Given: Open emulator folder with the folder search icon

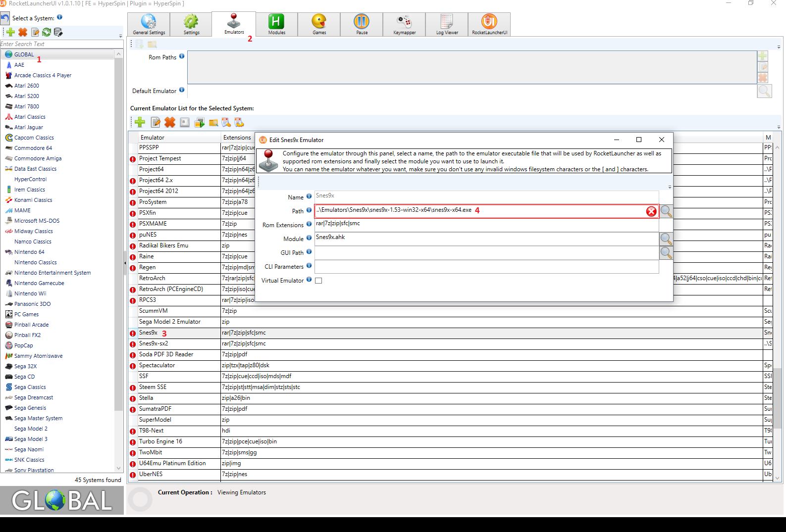Looking at the screenshot, I should pos(213,122).
